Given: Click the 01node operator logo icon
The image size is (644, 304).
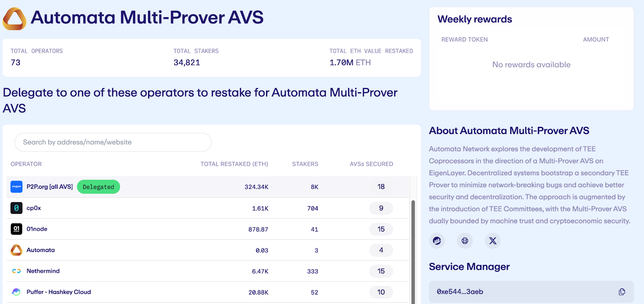Looking at the screenshot, I should [17, 229].
